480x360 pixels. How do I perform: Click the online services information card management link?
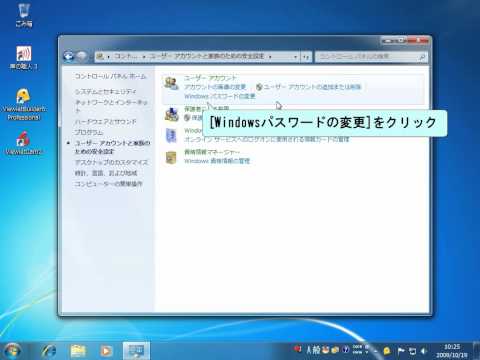[x=267, y=139]
